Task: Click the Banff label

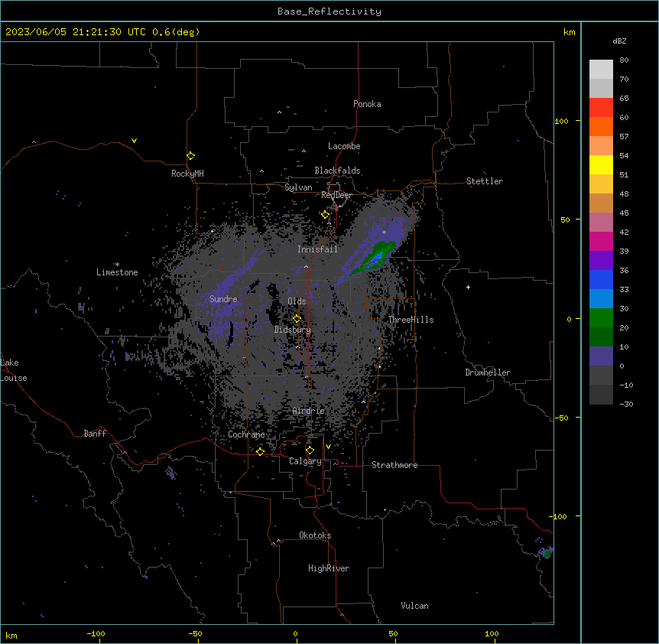Action: (x=95, y=434)
